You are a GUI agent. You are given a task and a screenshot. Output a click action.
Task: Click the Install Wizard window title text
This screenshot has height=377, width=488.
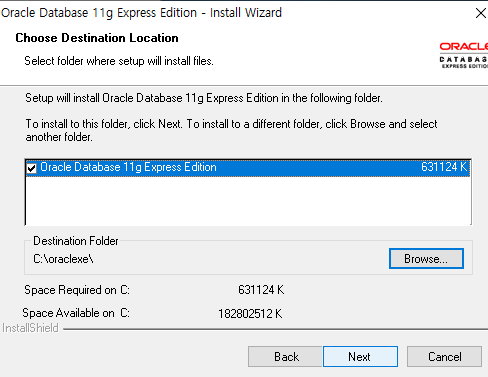click(141, 13)
